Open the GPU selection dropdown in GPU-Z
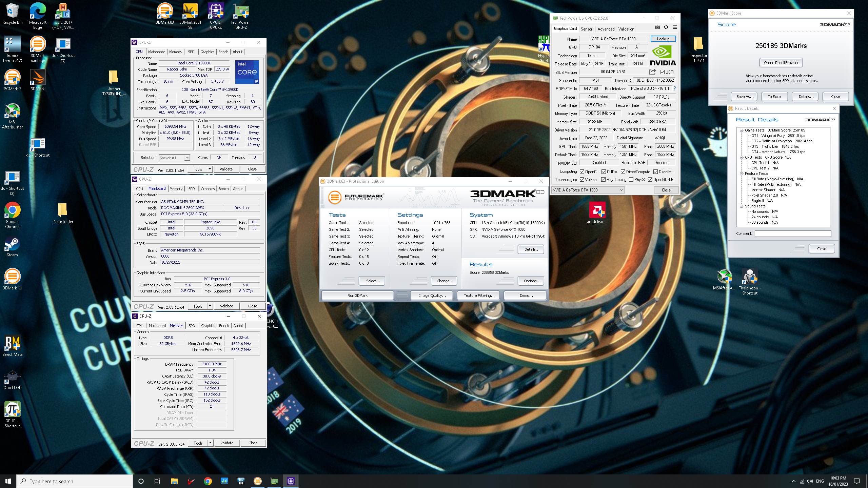This screenshot has width=868, height=488. coord(588,190)
